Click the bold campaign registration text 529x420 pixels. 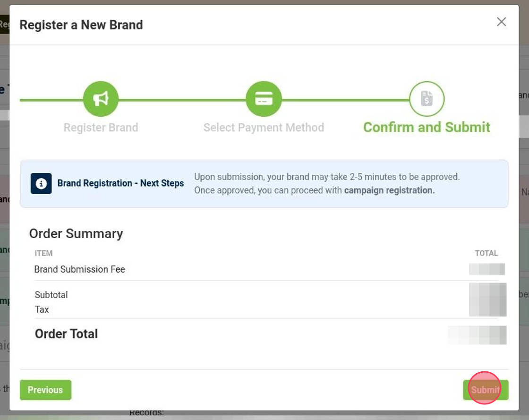pos(389,190)
